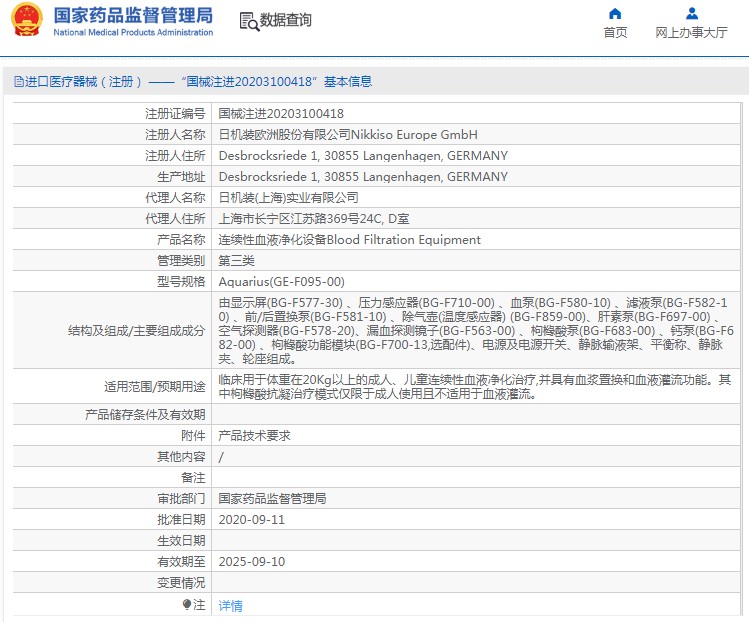Image resolution: width=749 pixels, height=622 pixels.
Task: Click the 生产地址 label
Action: [181, 177]
